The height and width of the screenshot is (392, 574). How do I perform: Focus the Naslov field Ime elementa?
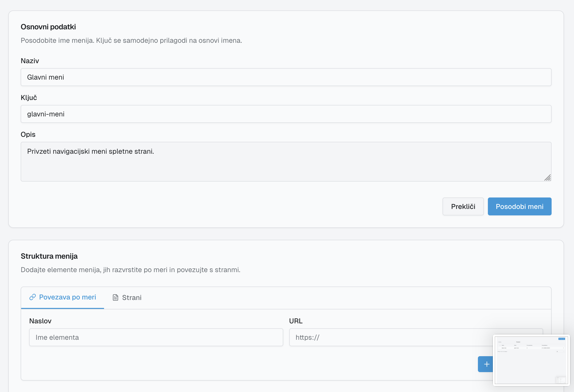point(156,337)
